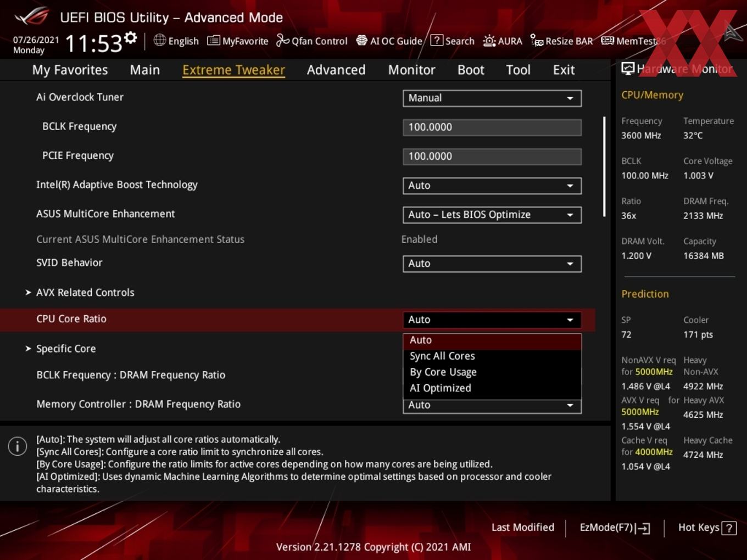Image resolution: width=747 pixels, height=560 pixels.
Task: Open the Monitor tab
Action: tap(411, 70)
